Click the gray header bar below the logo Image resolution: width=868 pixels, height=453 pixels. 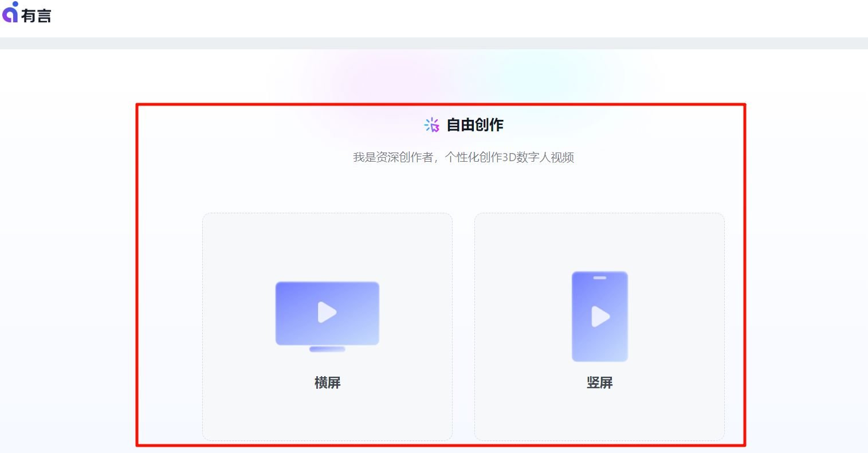(x=434, y=41)
